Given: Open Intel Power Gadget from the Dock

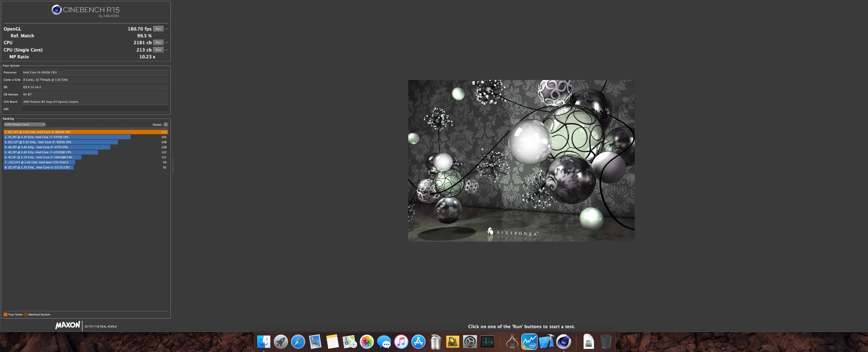Looking at the screenshot, I should click(x=529, y=342).
